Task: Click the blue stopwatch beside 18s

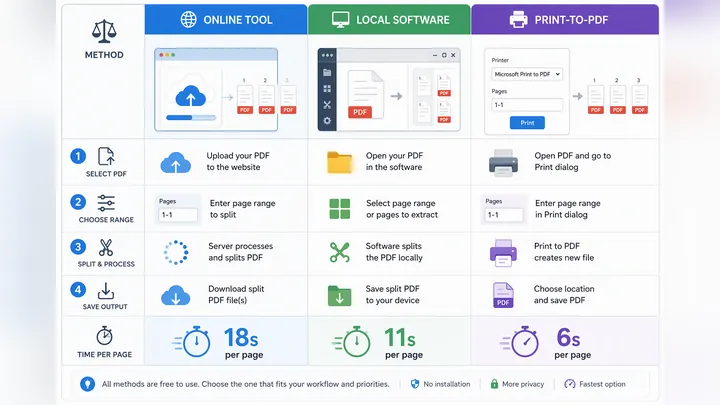Action: pyautogui.click(x=197, y=342)
